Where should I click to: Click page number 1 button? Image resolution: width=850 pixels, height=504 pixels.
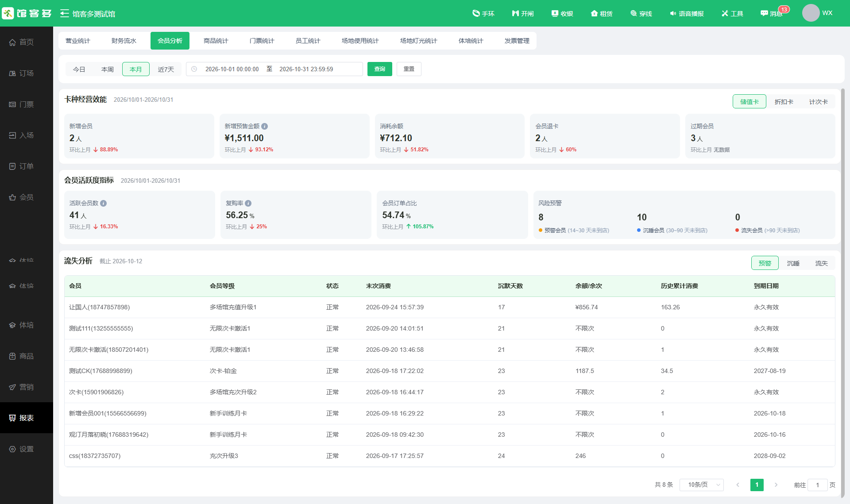[757, 485]
